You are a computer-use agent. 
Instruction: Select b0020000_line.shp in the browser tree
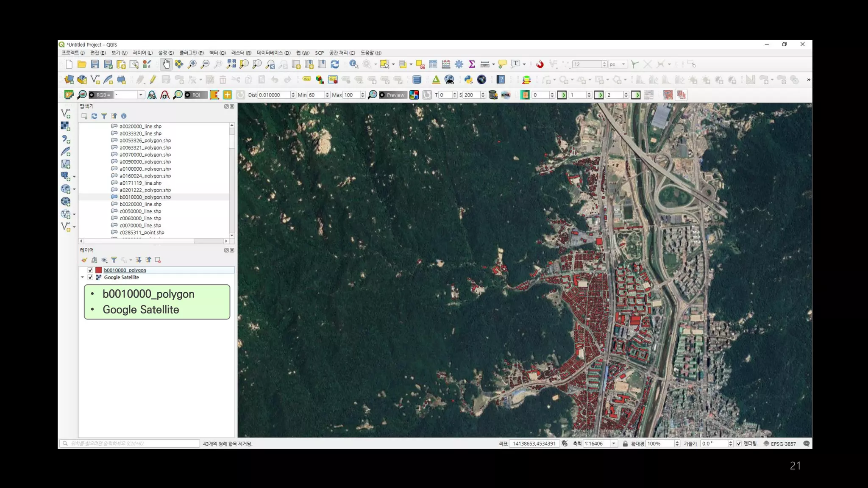point(140,204)
